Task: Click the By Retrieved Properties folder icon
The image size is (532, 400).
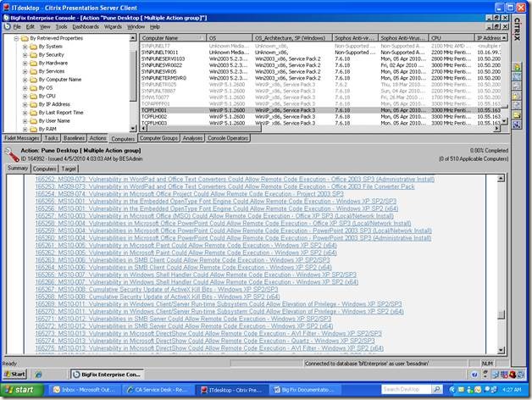Action: tap(25, 38)
